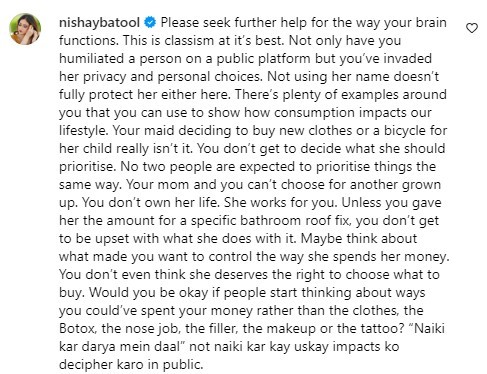487x374 pixels.
Task: Select the word "Botox" in the comment
Action: click(77, 329)
